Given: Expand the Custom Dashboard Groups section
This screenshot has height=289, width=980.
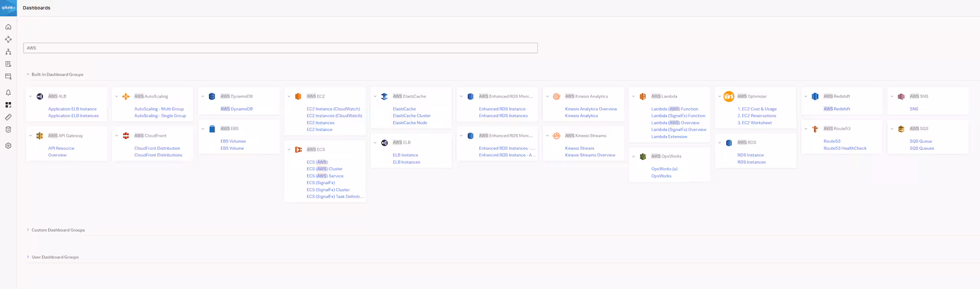Looking at the screenshot, I should 28,230.
